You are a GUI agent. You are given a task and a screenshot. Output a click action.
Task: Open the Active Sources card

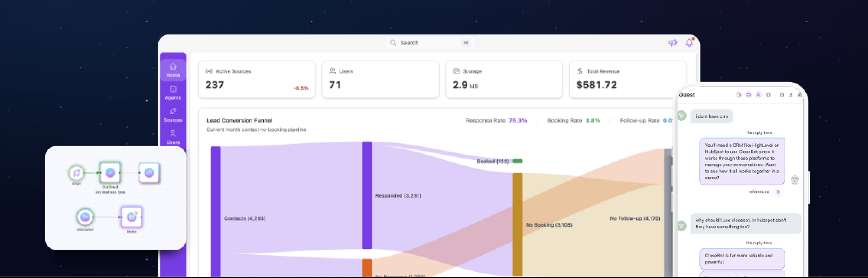[257, 80]
